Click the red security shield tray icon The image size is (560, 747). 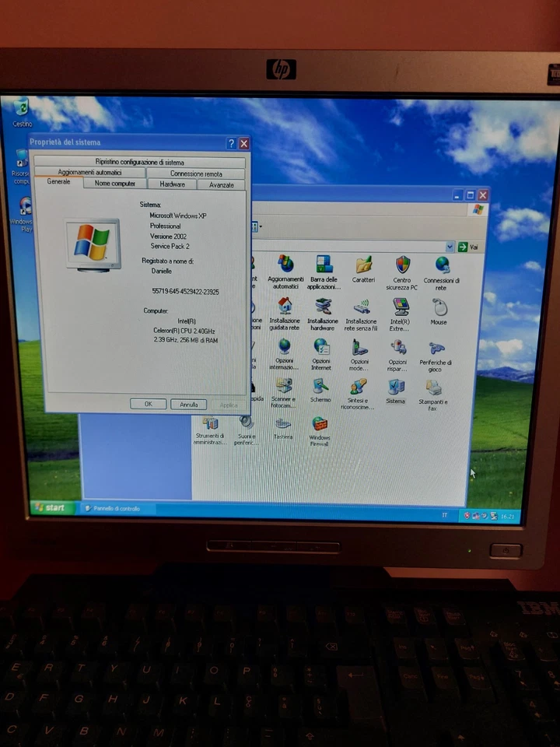pyautogui.click(x=467, y=515)
